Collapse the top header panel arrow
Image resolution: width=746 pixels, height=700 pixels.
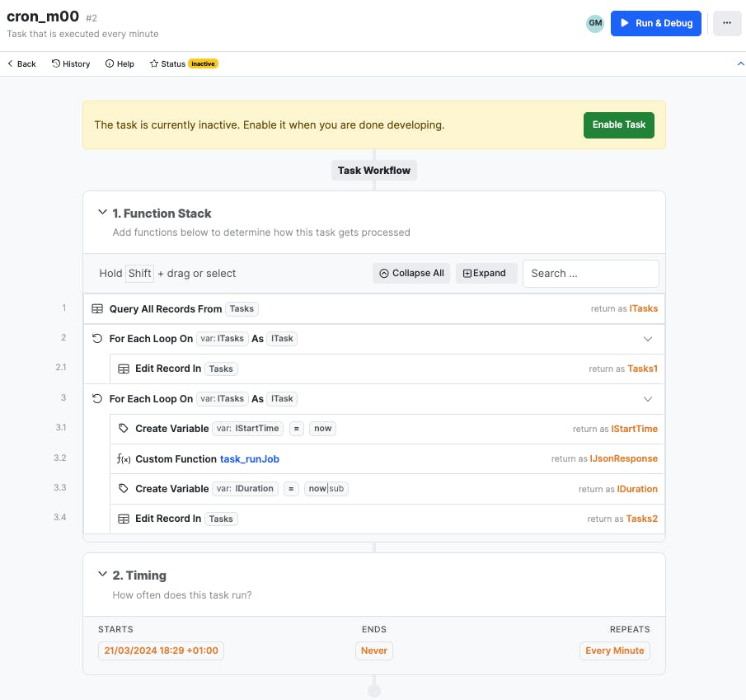tap(739, 63)
